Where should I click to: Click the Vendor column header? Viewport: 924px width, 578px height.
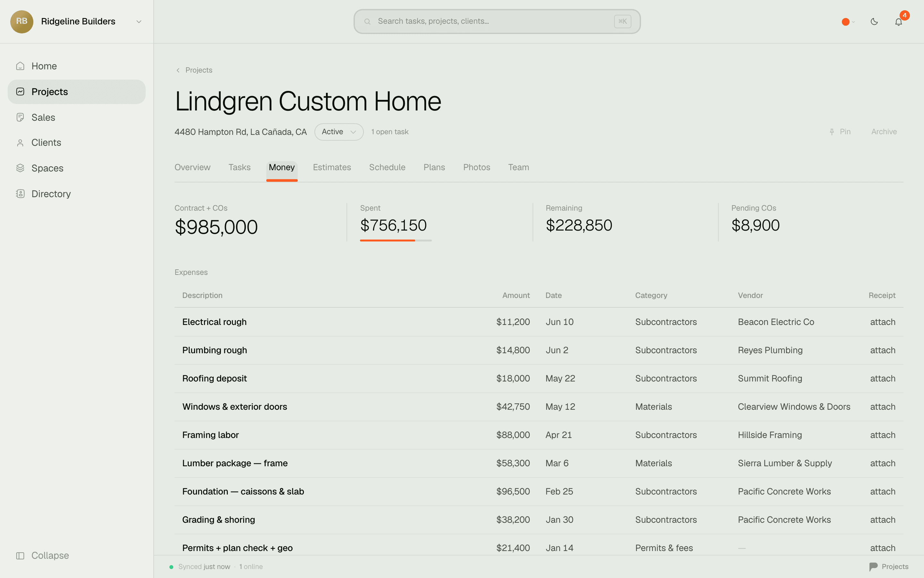(750, 295)
